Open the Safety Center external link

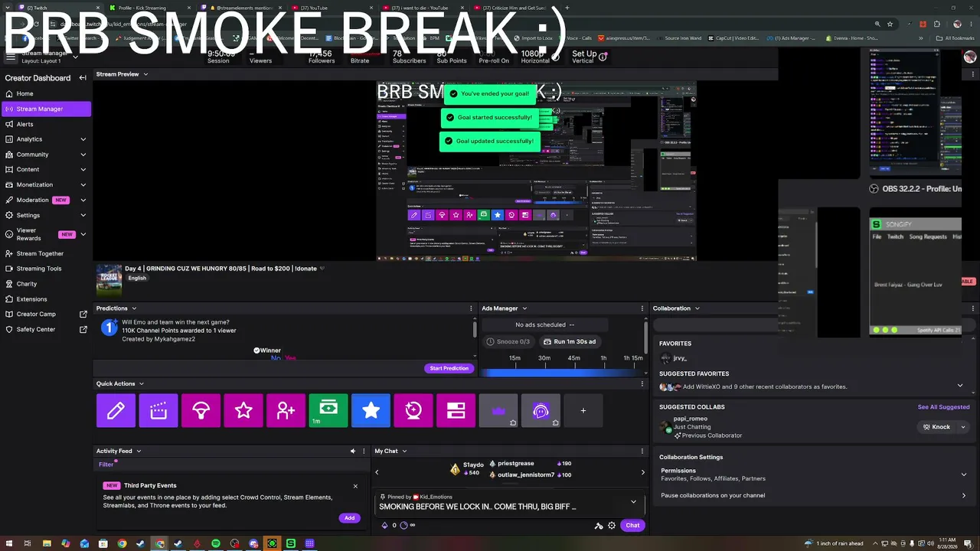(x=46, y=330)
